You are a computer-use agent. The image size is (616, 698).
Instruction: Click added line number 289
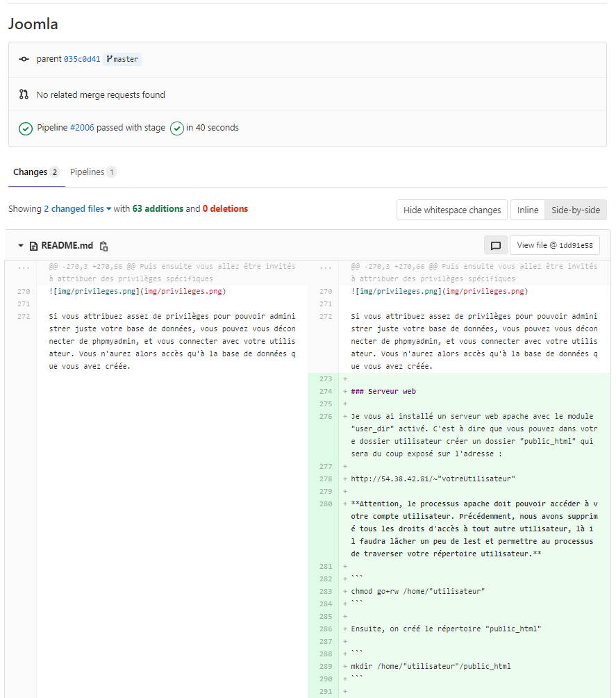(x=326, y=666)
